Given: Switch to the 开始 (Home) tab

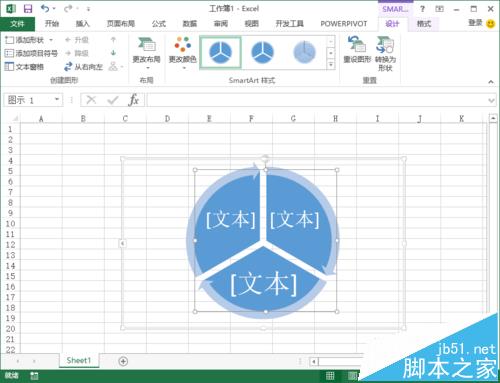Looking at the screenshot, I should [52, 24].
